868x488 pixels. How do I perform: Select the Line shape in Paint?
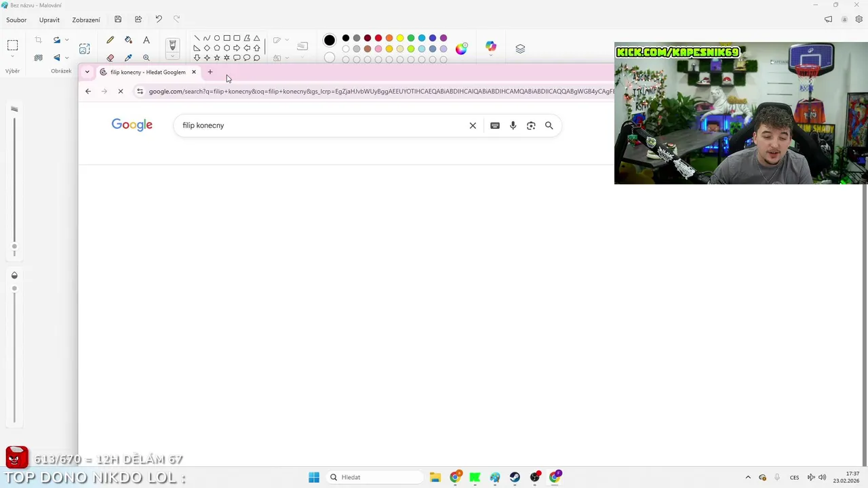click(197, 38)
